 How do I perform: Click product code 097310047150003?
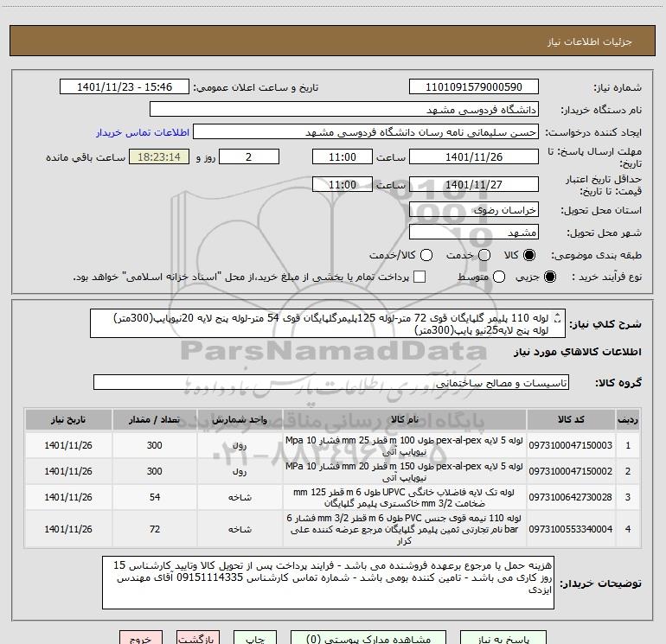(x=571, y=445)
